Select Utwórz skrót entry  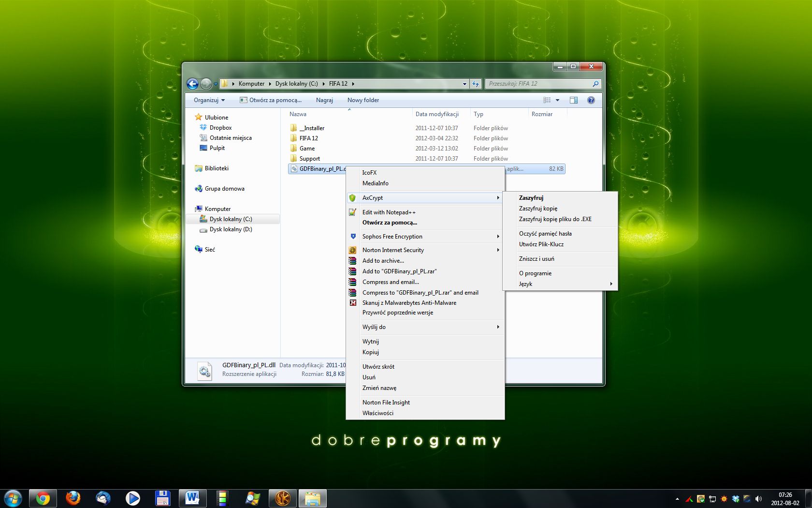[424, 366]
